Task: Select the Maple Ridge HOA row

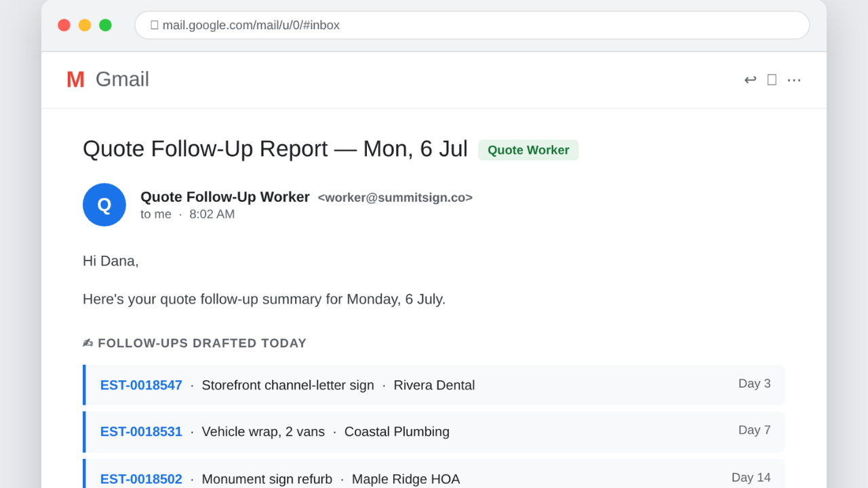Action: tap(434, 474)
